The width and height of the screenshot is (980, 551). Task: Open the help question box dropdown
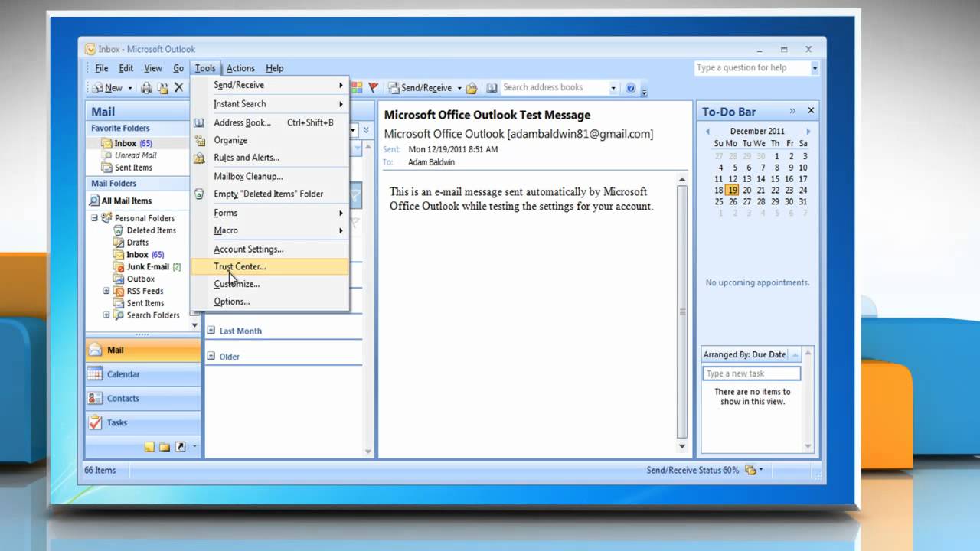click(815, 68)
